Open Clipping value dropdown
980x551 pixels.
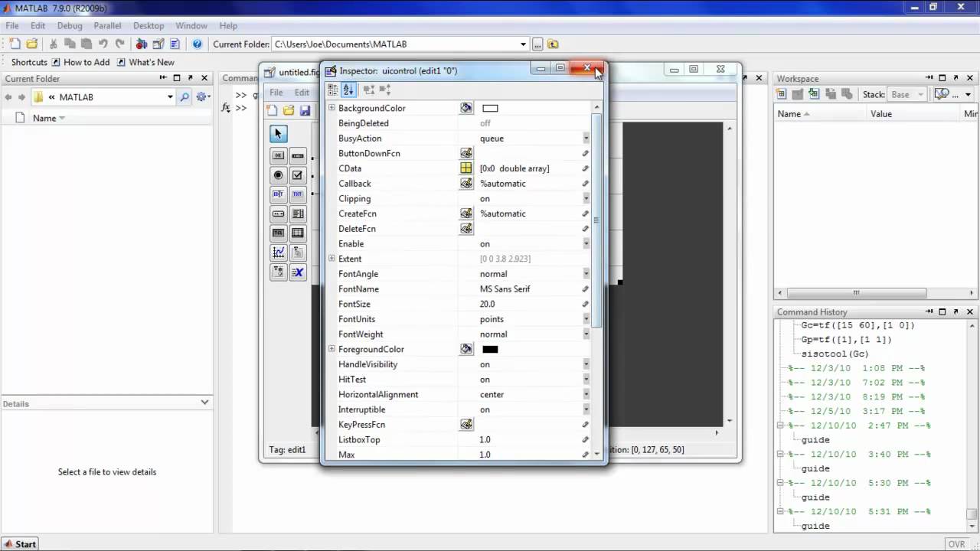[x=586, y=199]
